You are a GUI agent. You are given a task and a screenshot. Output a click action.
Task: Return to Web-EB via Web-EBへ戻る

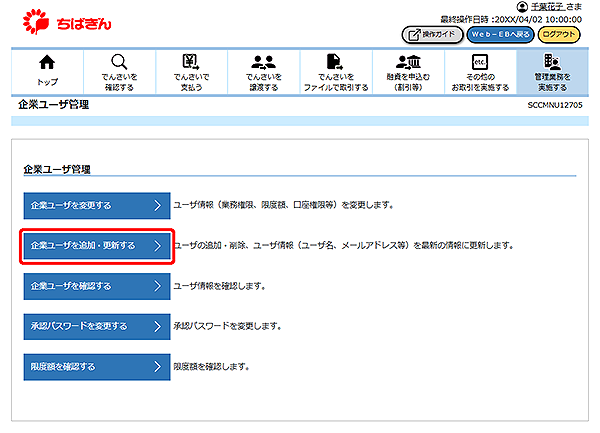point(500,35)
